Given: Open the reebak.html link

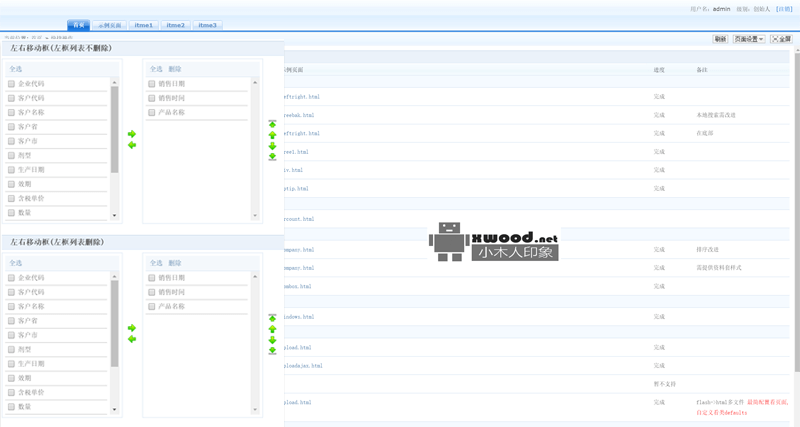Looking at the screenshot, I should coord(299,115).
